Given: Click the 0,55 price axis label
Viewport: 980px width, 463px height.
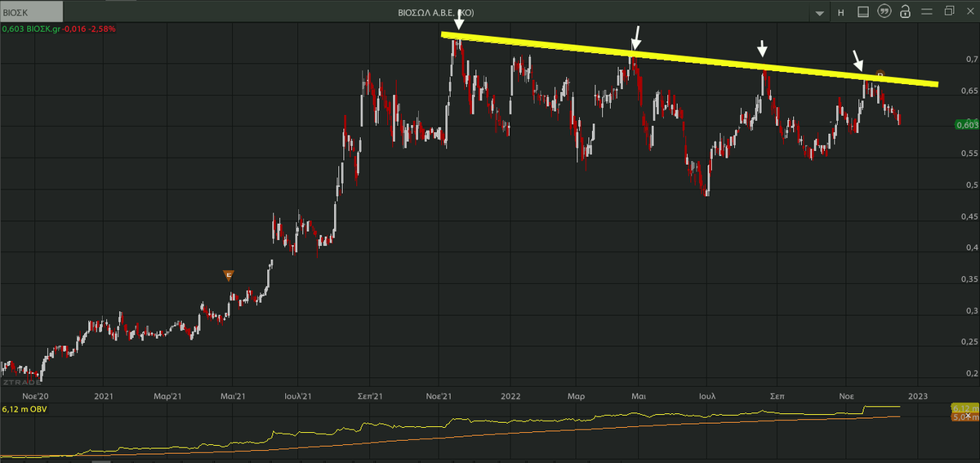Looking at the screenshot, I should 969,154.
